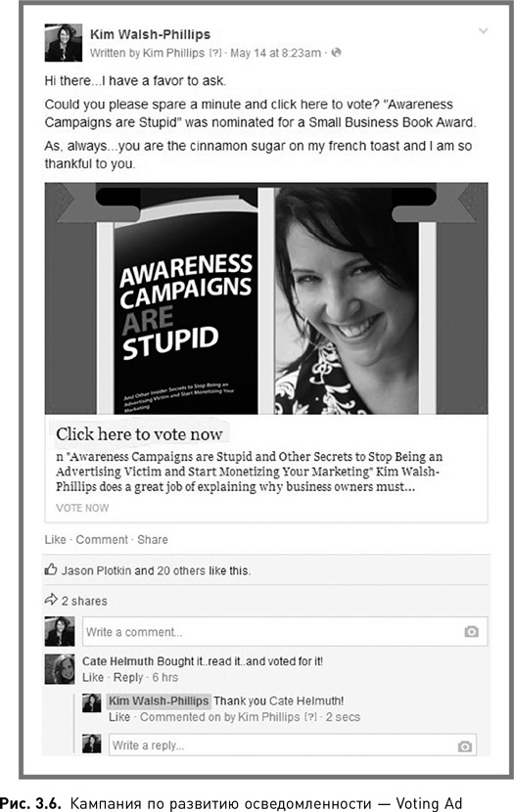This screenshot has width=514, height=812.
Task: Click the public globe privacy icon
Action: coord(336,52)
